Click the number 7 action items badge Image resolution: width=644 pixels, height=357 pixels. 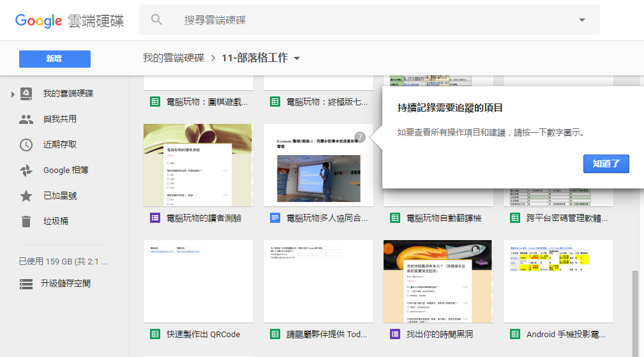click(360, 137)
